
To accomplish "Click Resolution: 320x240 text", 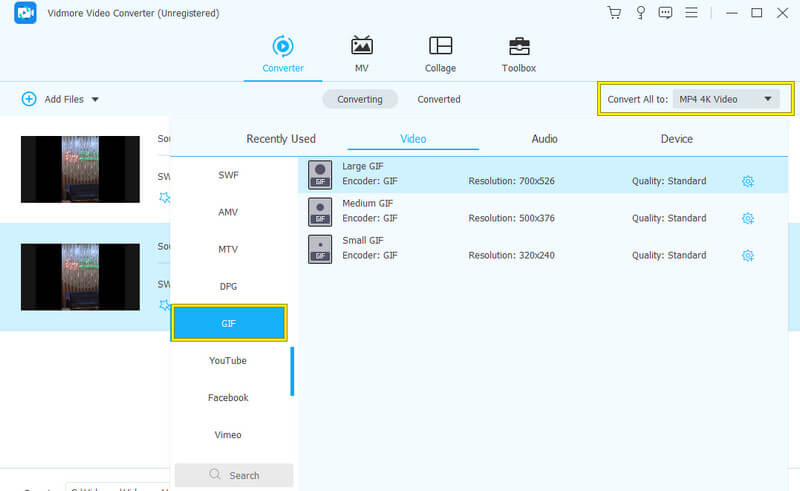I will pos(511,255).
